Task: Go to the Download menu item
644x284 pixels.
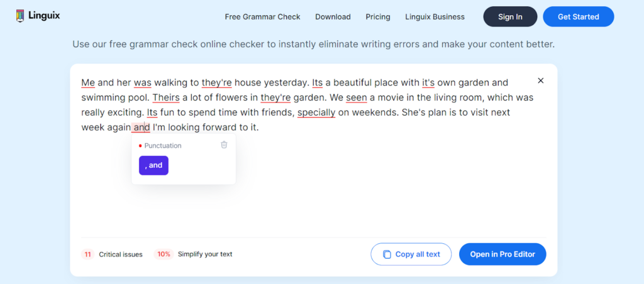Action: pos(333,17)
